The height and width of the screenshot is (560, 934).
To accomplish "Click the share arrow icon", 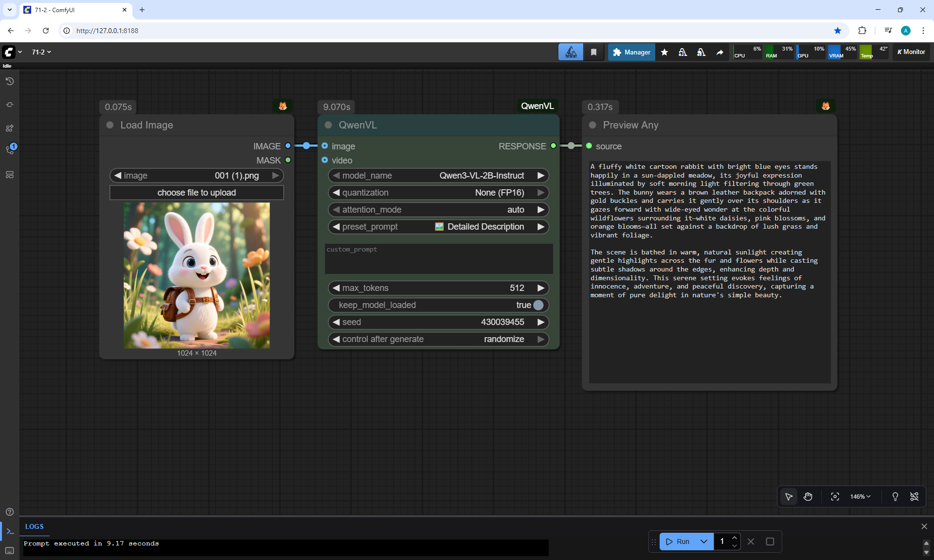I will pyautogui.click(x=720, y=52).
